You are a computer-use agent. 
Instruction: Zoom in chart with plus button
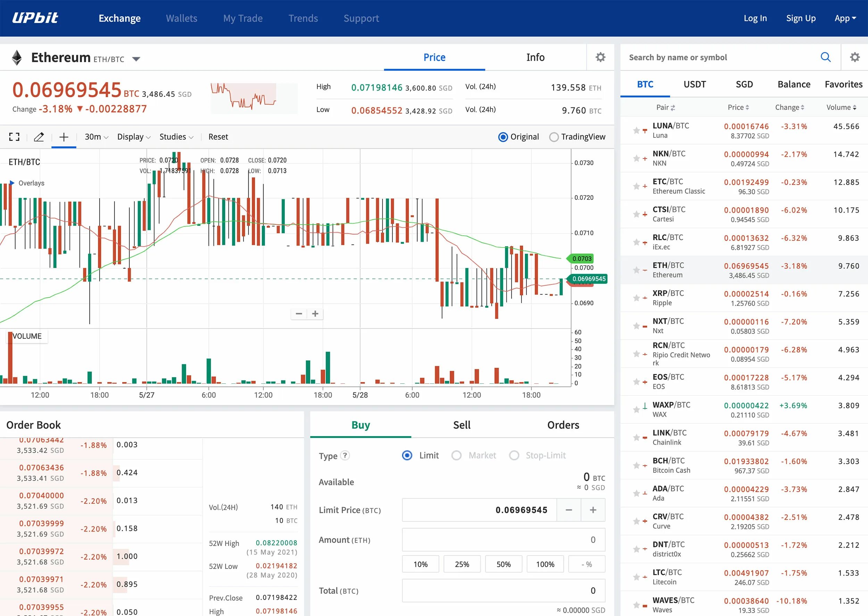point(315,314)
